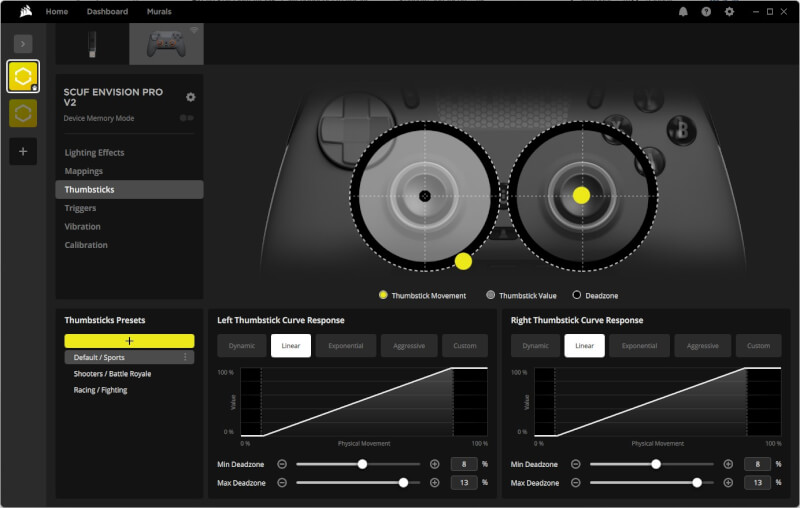This screenshot has height=508, width=800.
Task: Increase right thumbstick Max Deadzone with plus
Action: coord(728,482)
